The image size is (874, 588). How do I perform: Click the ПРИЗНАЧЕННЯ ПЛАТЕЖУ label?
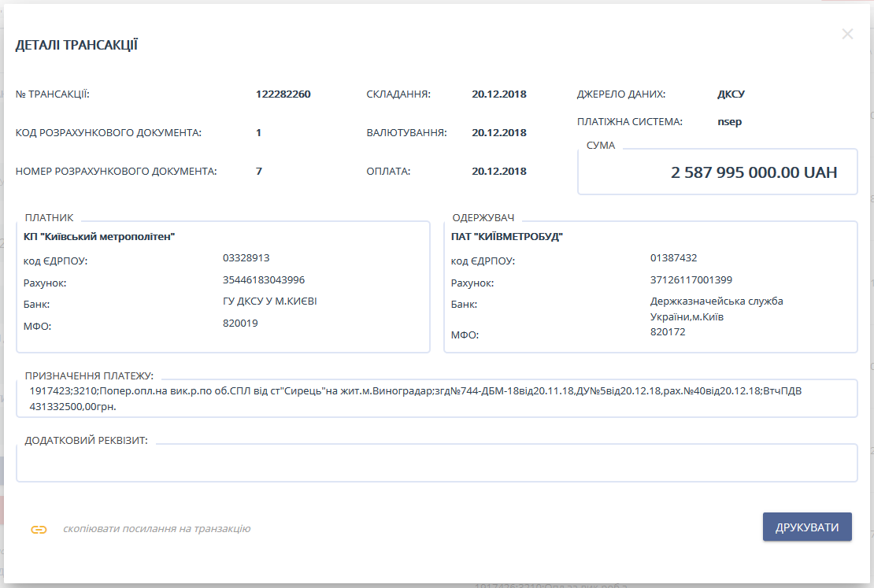point(89,376)
